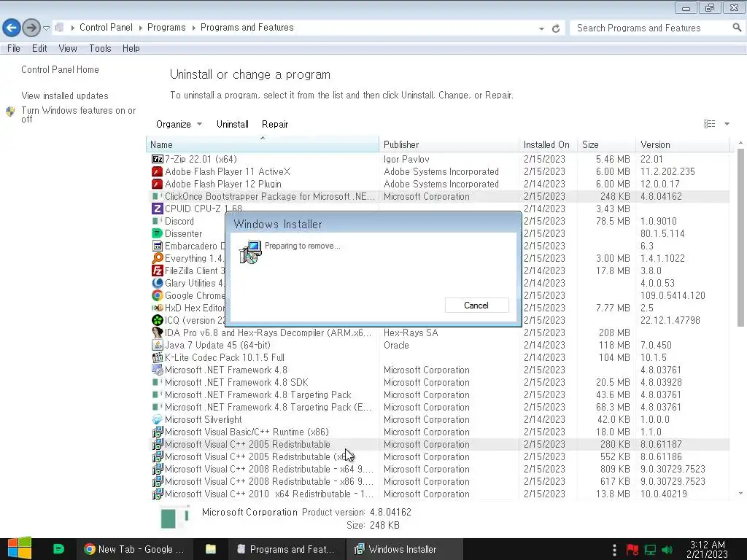
Task: Click the search magnifier icon
Action: click(x=737, y=28)
